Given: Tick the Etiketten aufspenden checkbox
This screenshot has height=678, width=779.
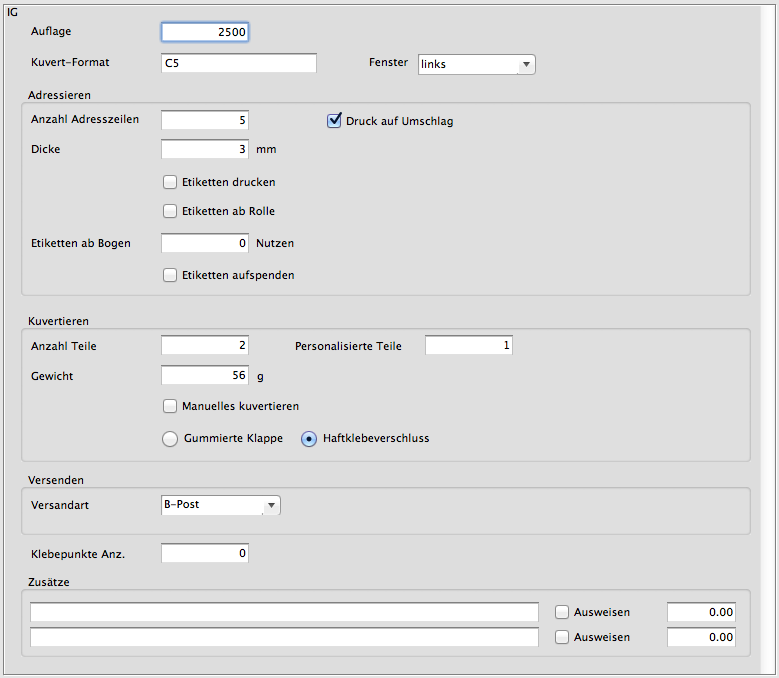Looking at the screenshot, I should click(170, 274).
